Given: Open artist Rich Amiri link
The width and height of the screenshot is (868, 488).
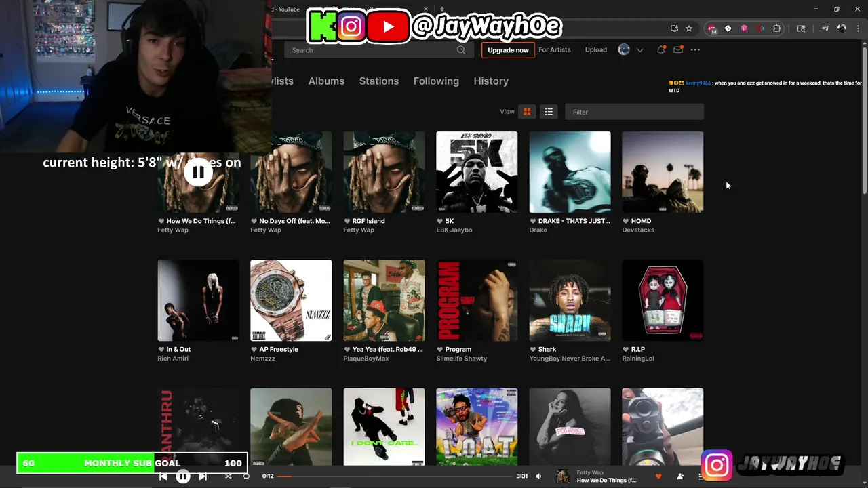Looking at the screenshot, I should tap(173, 359).
